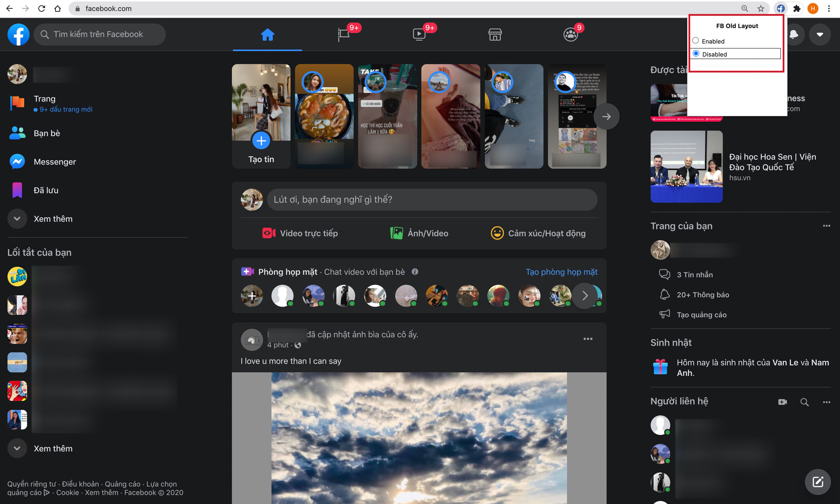Open the Groups icon with 9 badge
Screen dimensions: 840x504
[x=571, y=34]
